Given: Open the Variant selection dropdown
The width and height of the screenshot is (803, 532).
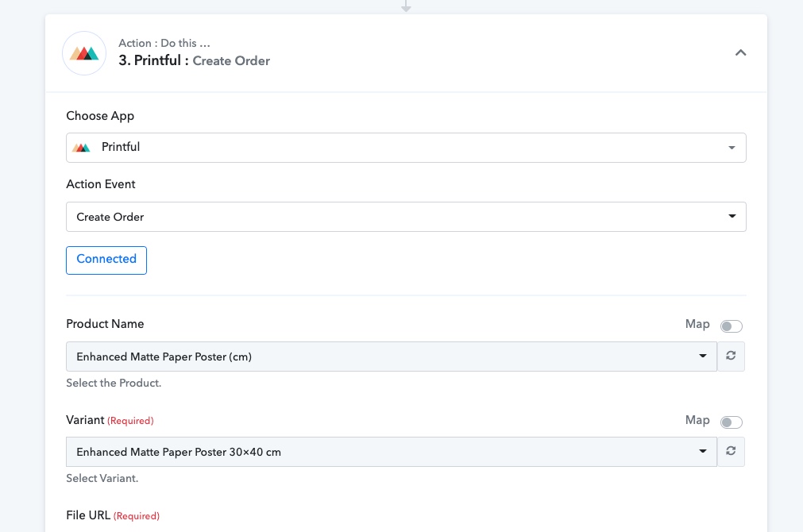Looking at the screenshot, I should [x=392, y=452].
